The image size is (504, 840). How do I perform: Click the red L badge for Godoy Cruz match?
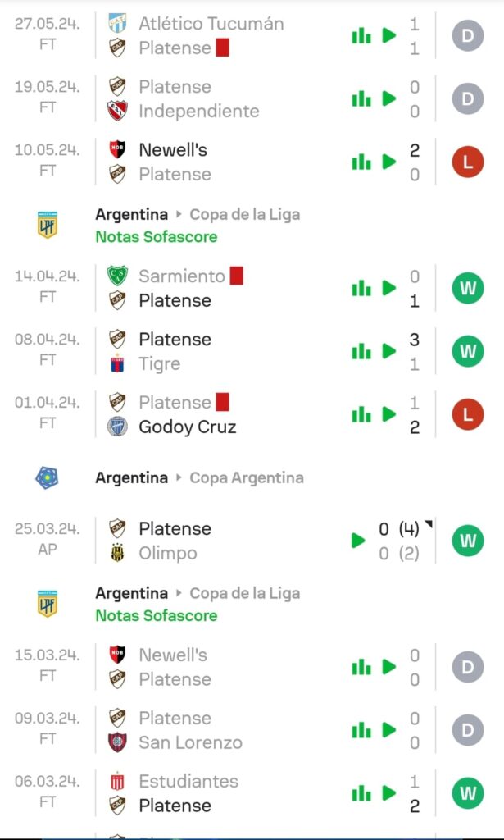click(468, 415)
